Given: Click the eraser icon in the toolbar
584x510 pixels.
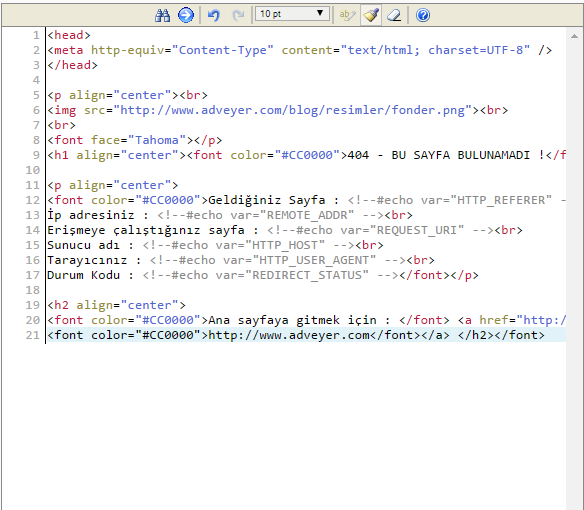Looking at the screenshot, I should point(394,15).
